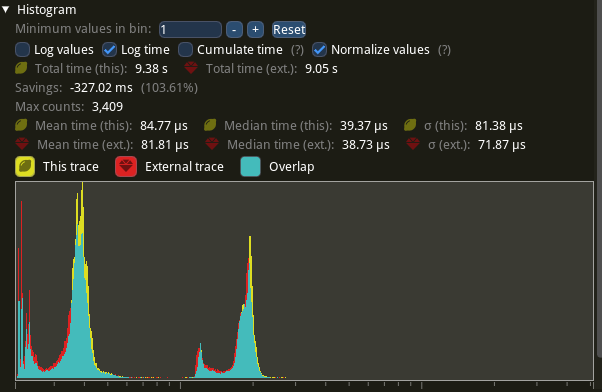
Task: Click the Savings value -327.02 ms
Action: point(101,88)
